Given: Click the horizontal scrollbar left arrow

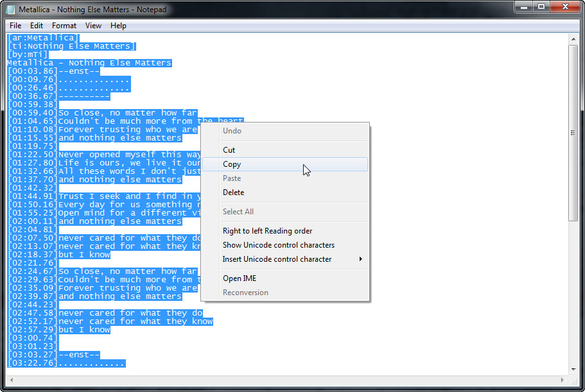Looking at the screenshot, I should click(x=12, y=380).
